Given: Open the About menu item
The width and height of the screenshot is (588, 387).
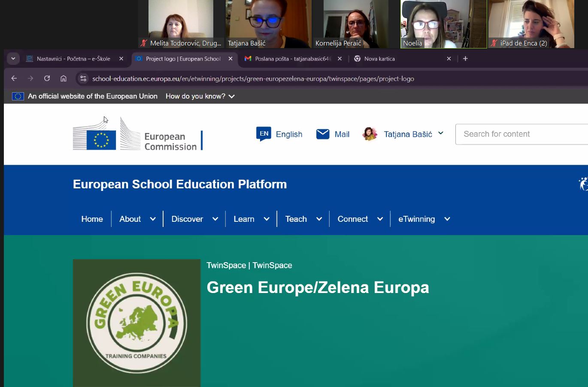Looking at the screenshot, I should tap(130, 219).
